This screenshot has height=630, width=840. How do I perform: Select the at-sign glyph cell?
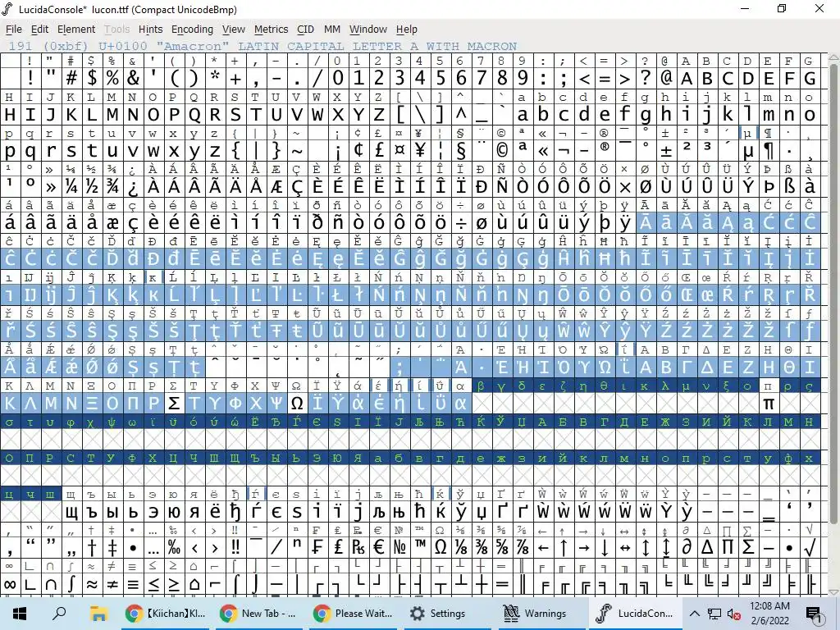pos(666,78)
